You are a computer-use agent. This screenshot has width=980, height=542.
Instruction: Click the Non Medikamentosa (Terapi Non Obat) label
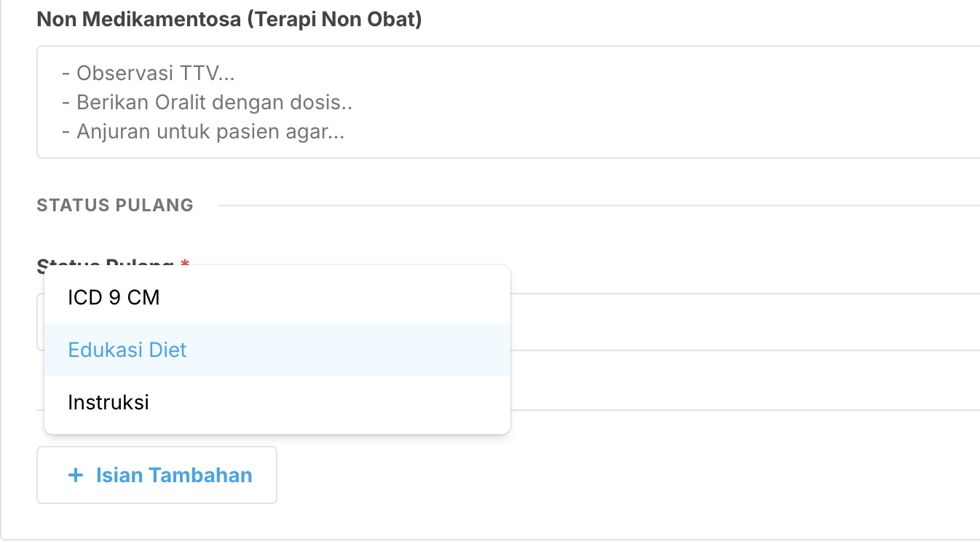point(229,20)
